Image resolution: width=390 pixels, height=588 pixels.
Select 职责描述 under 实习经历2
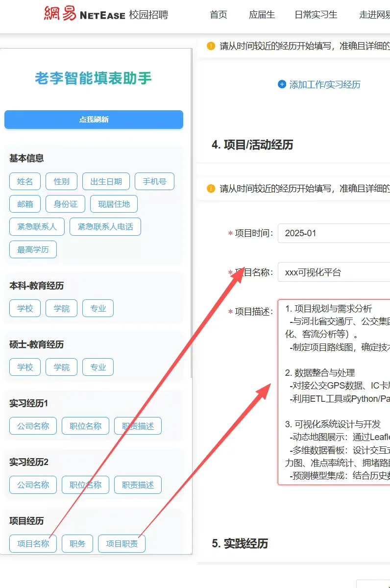click(x=138, y=485)
